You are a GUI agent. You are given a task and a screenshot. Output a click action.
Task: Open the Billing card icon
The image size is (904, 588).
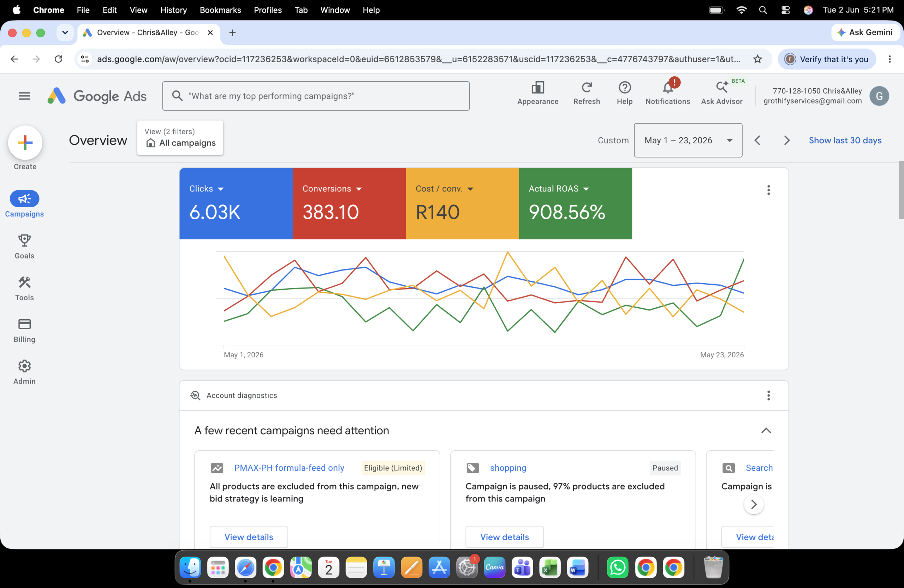24,324
